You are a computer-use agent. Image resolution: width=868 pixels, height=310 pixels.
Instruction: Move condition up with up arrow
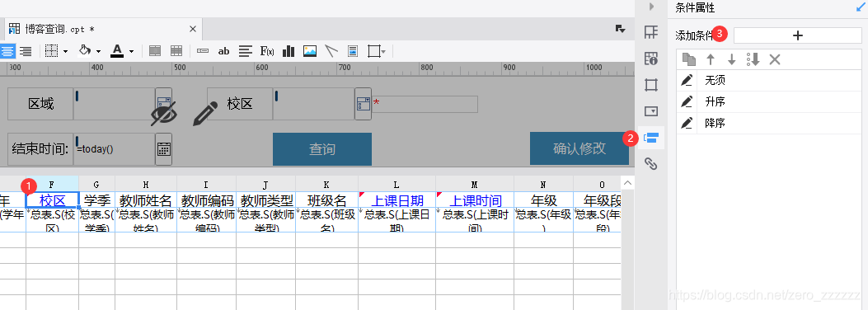tap(711, 59)
